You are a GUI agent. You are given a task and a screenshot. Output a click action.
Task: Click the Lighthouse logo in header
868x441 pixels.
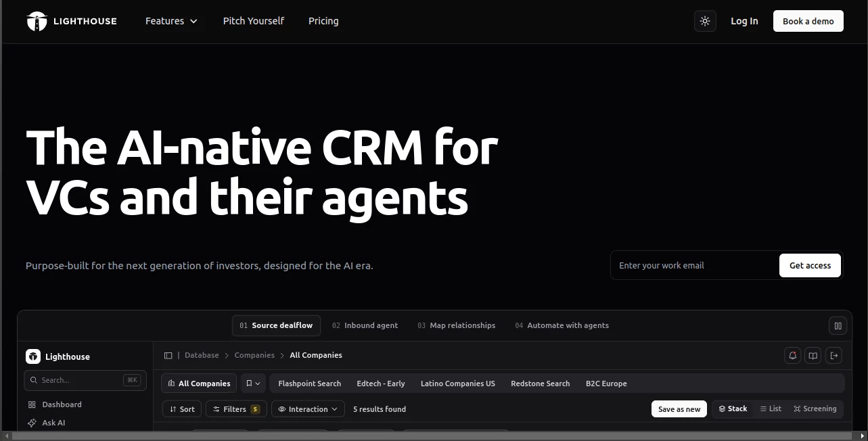click(72, 21)
